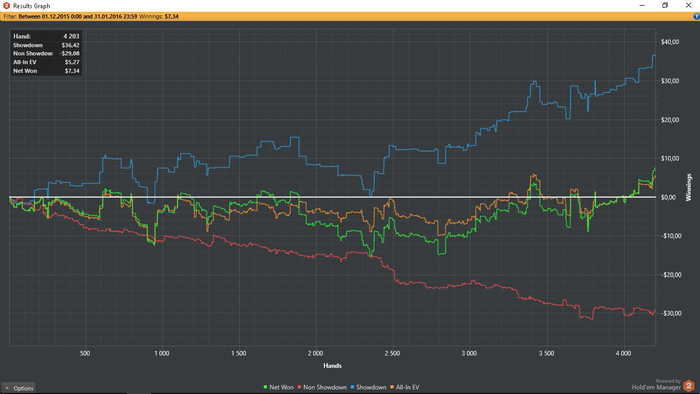Click the orange All-In EV legend swatch
Viewport: 700px width, 394px height.
[x=392, y=387]
